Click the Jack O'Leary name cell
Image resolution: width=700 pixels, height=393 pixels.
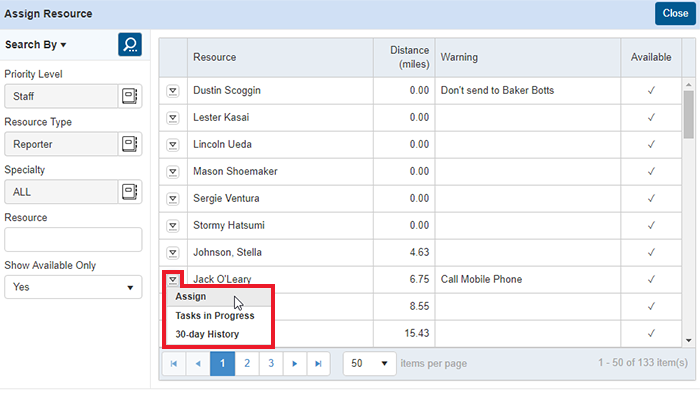280,279
